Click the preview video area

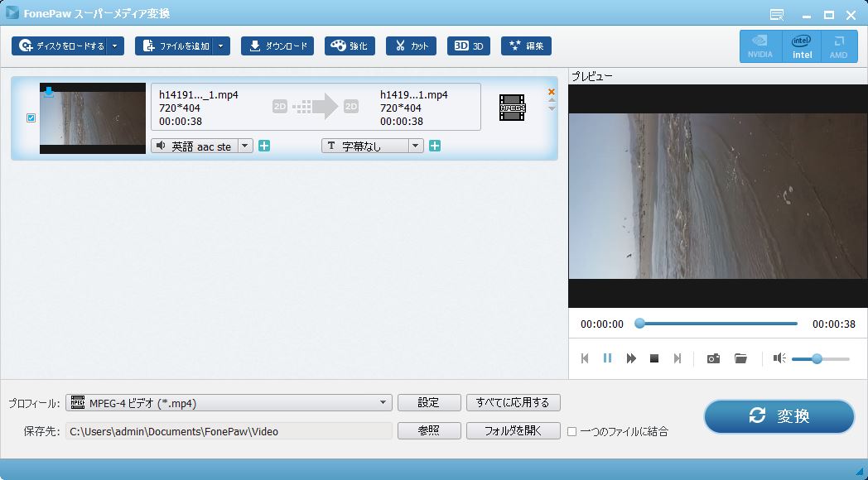718,196
